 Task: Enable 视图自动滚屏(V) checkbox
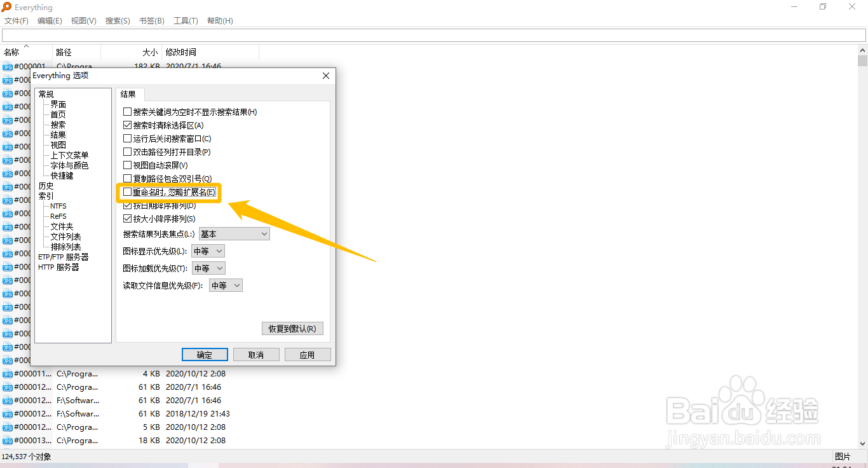pos(127,165)
